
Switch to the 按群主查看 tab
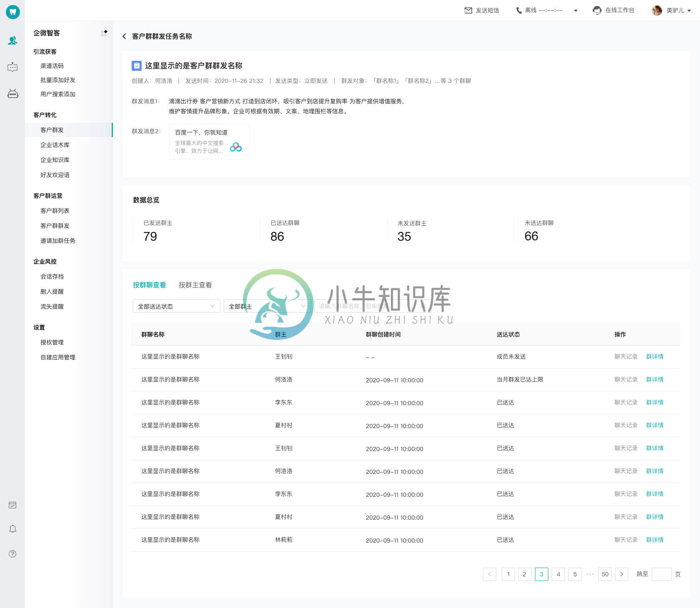pyautogui.click(x=195, y=285)
